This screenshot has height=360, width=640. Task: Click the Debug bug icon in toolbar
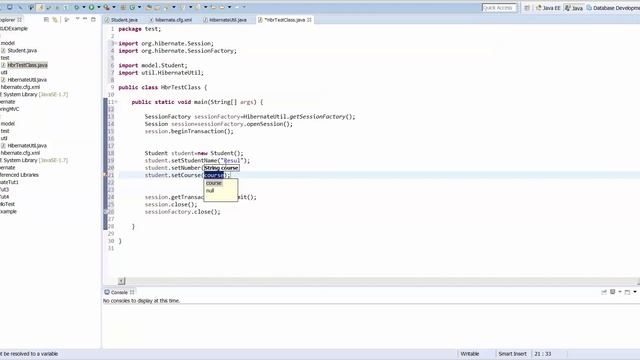[x=77, y=7]
